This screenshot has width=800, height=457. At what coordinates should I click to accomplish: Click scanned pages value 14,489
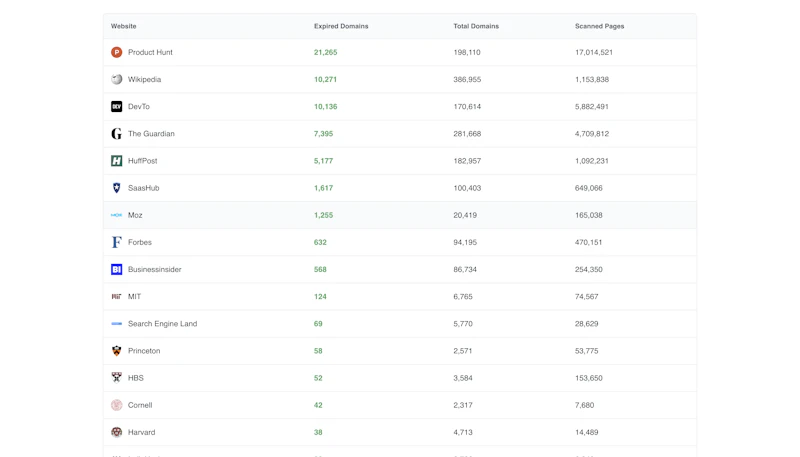[x=586, y=432]
